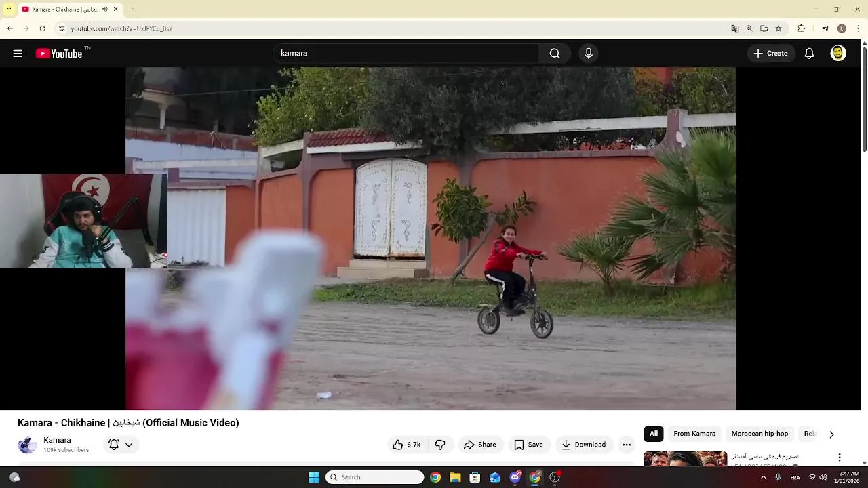Focus the search box containing 'kamara'
Screen dimensions: 868x488
click(406, 54)
